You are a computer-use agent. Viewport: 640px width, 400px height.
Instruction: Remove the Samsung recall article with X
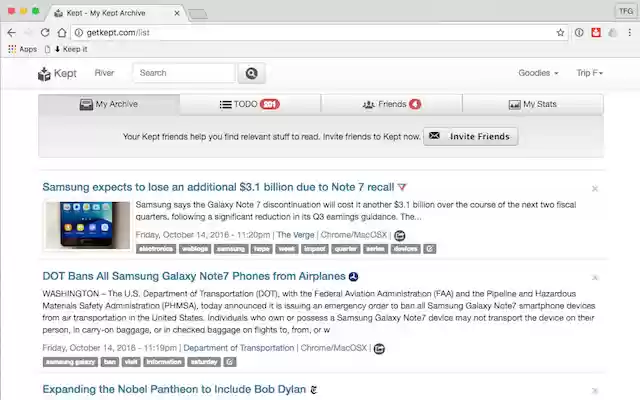pyautogui.click(x=595, y=189)
